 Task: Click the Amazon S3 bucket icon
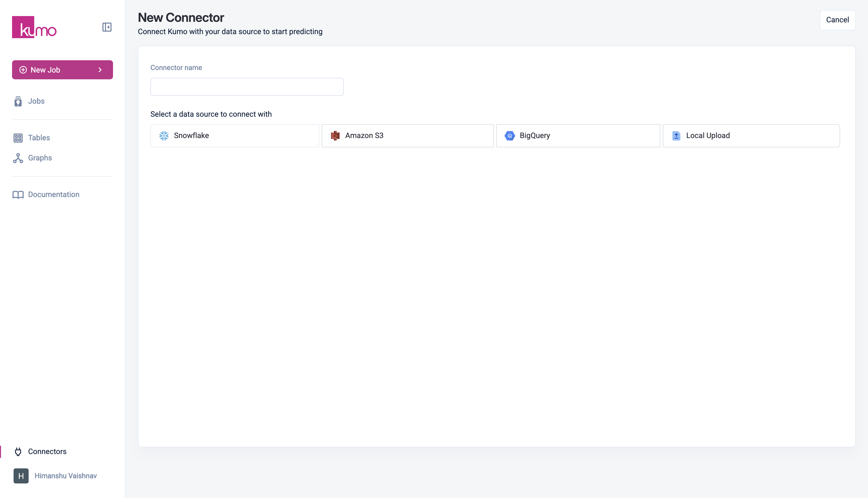tap(335, 136)
